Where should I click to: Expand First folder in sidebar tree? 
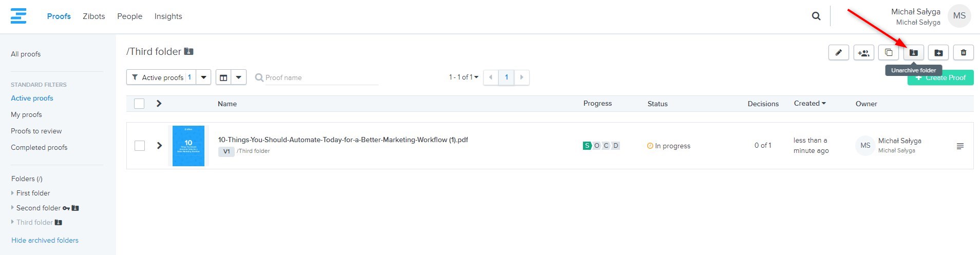tap(13, 193)
